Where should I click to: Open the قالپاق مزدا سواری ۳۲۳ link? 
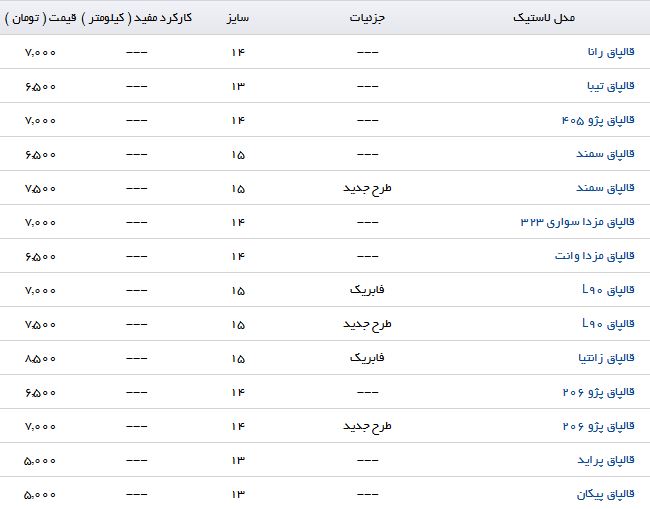pyautogui.click(x=577, y=222)
